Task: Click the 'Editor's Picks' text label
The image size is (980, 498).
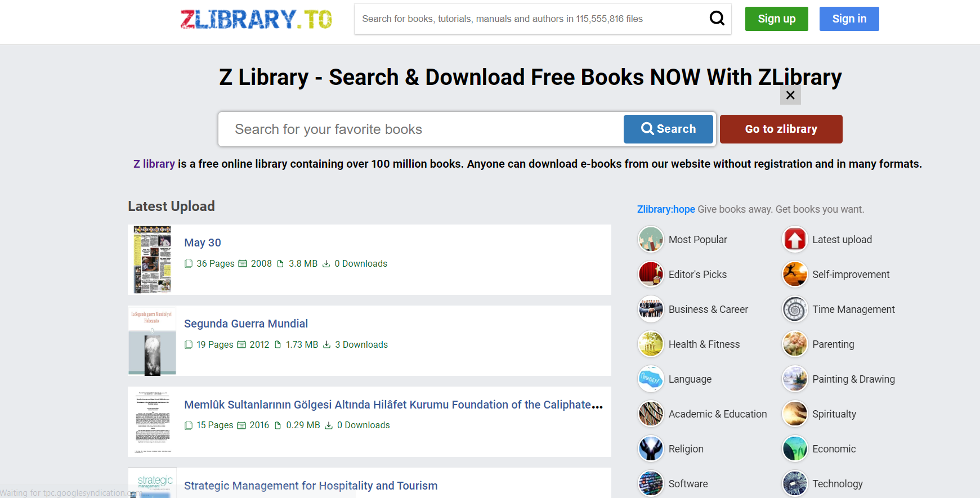Action: point(697,275)
